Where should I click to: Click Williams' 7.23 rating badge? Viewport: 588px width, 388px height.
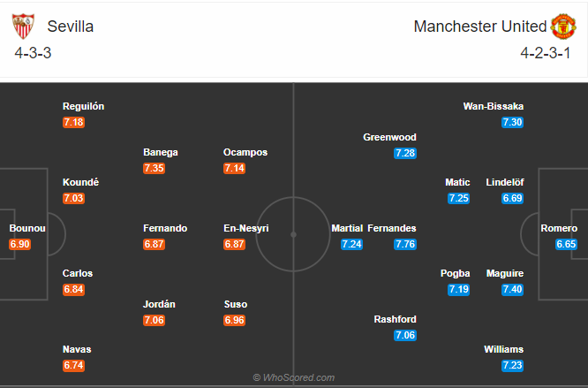click(512, 366)
